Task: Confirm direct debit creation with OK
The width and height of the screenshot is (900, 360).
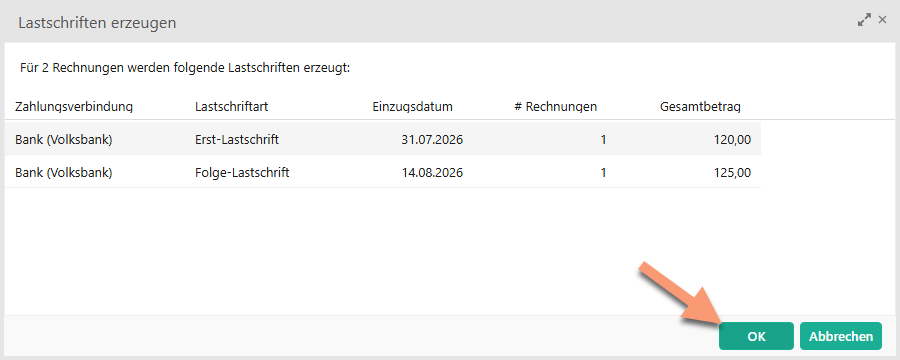Action: pos(756,336)
